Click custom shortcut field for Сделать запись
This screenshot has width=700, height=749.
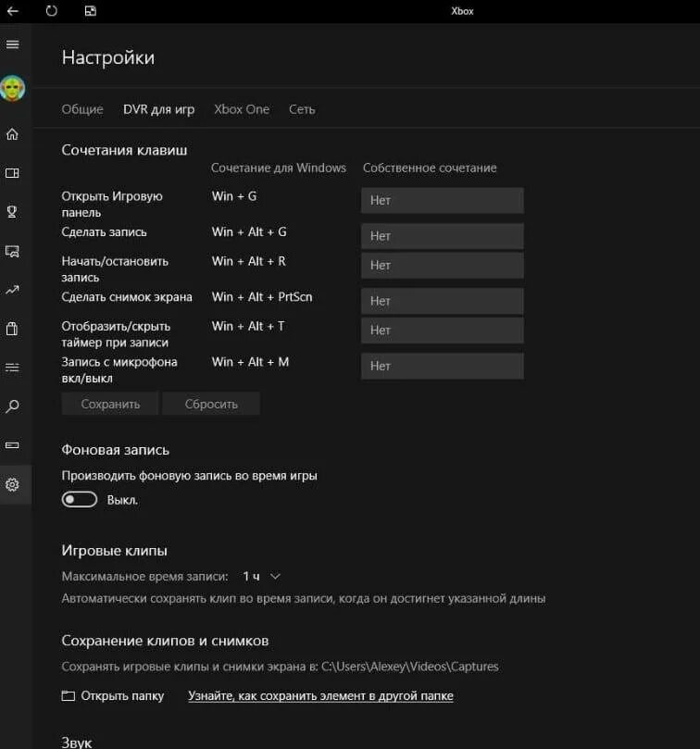tap(443, 236)
